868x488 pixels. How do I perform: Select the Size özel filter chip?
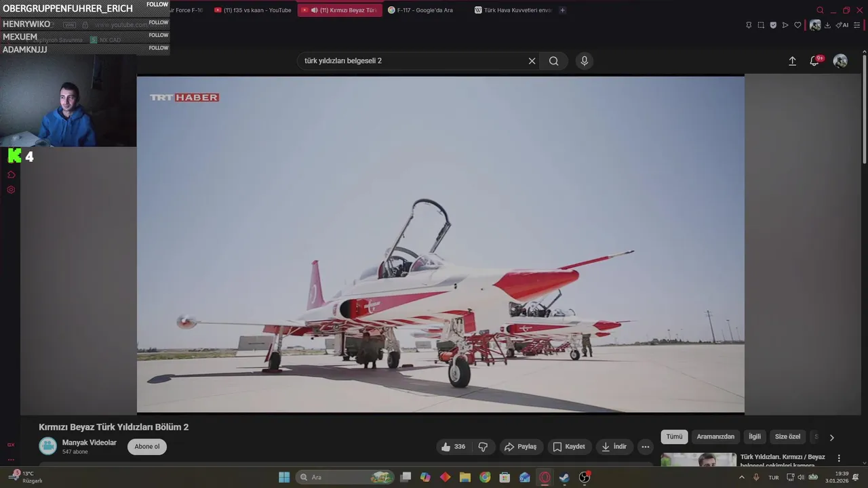787,437
